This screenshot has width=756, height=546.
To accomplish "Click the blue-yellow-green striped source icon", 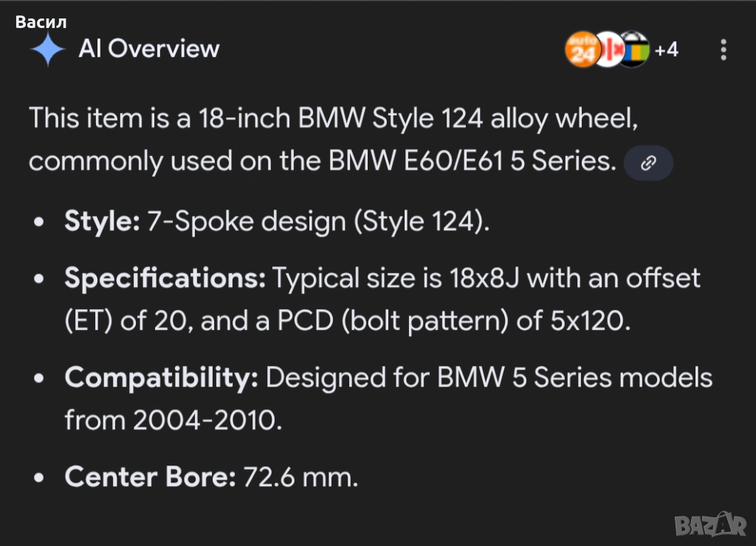I will tap(635, 49).
